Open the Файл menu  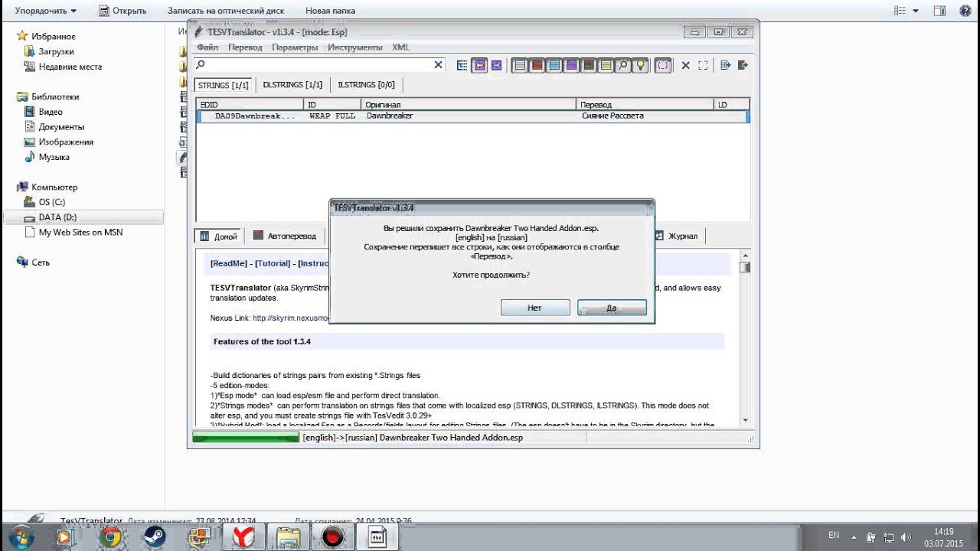tap(207, 47)
